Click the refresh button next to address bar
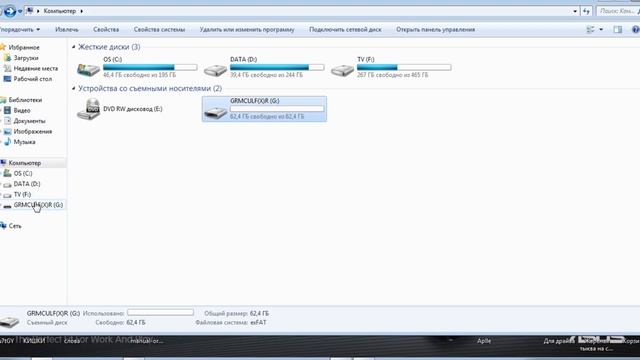 click(x=587, y=11)
